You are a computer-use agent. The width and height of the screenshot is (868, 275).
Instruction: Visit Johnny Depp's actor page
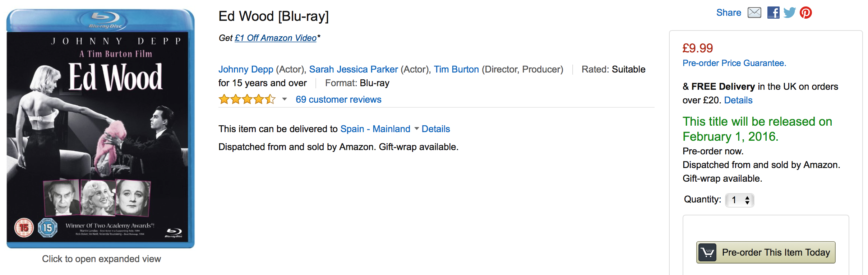(x=246, y=69)
